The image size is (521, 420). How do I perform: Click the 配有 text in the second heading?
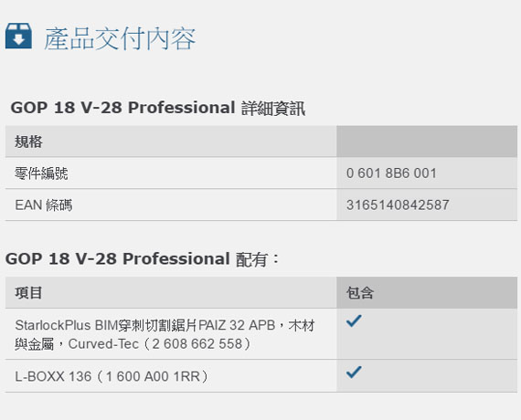[x=251, y=259]
